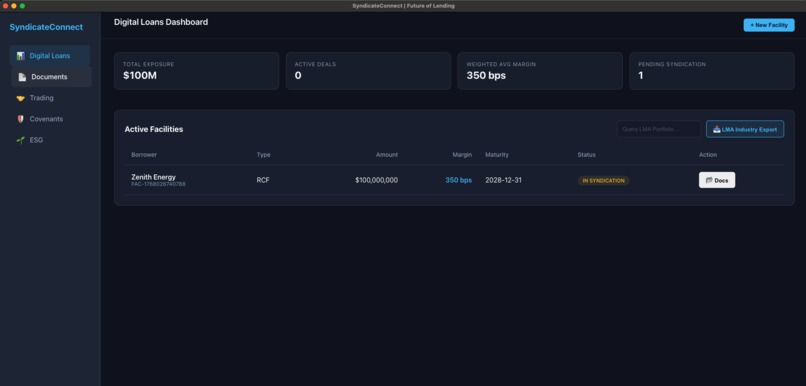
Task: Click the facility ID under Zenith Energy
Action: click(158, 184)
